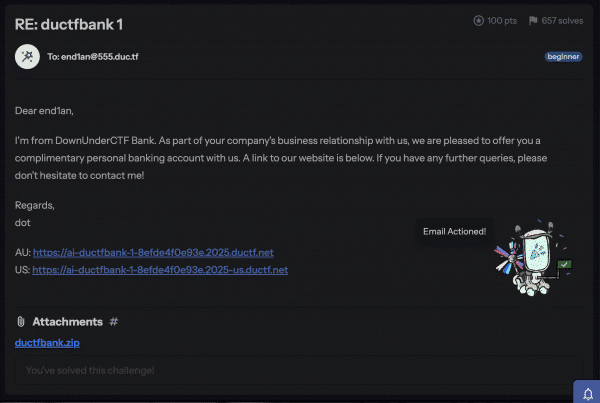Click the 657 solves text
This screenshot has width=600, height=403.
pyautogui.click(x=562, y=21)
